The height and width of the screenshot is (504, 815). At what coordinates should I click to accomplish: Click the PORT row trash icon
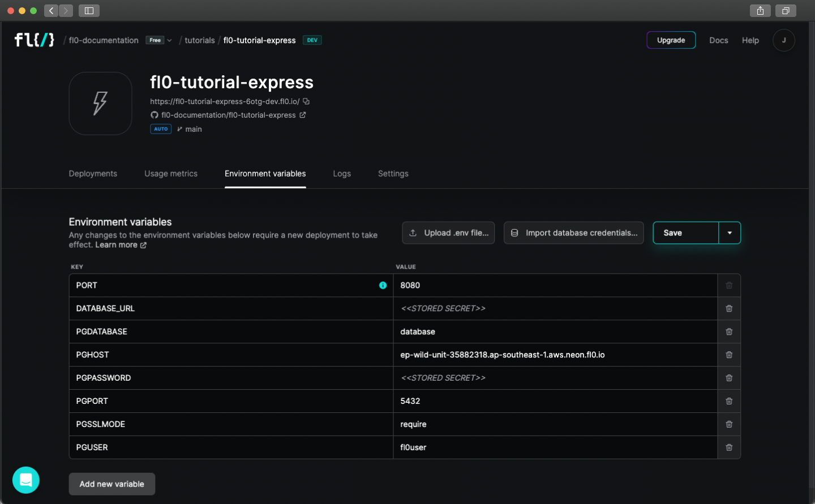pyautogui.click(x=729, y=285)
